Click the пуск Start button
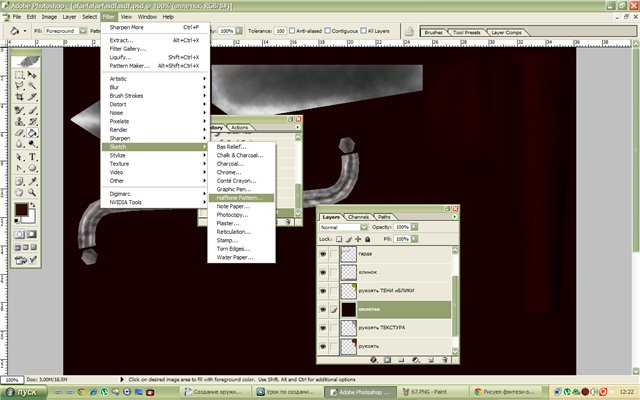The height and width of the screenshot is (400, 640). click(x=24, y=392)
